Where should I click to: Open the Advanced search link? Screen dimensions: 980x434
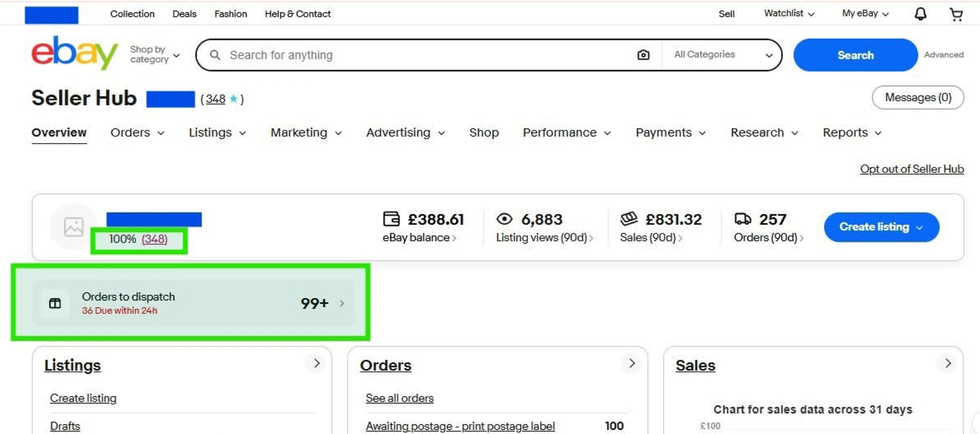point(944,55)
